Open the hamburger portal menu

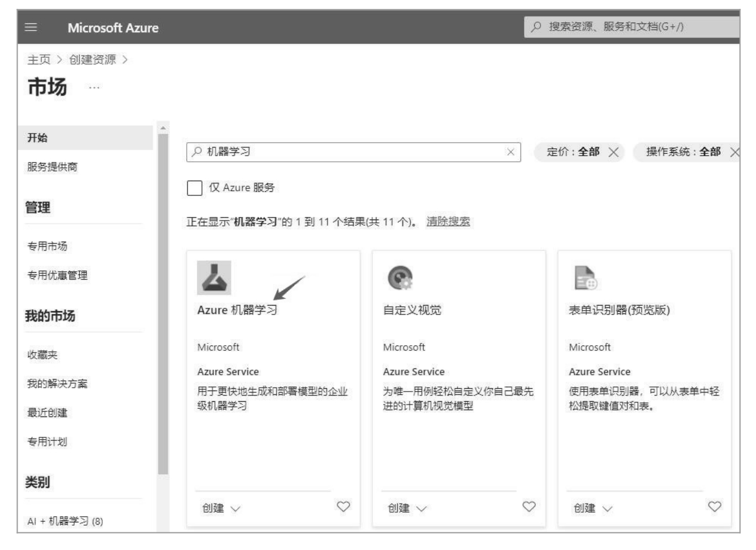tap(31, 27)
